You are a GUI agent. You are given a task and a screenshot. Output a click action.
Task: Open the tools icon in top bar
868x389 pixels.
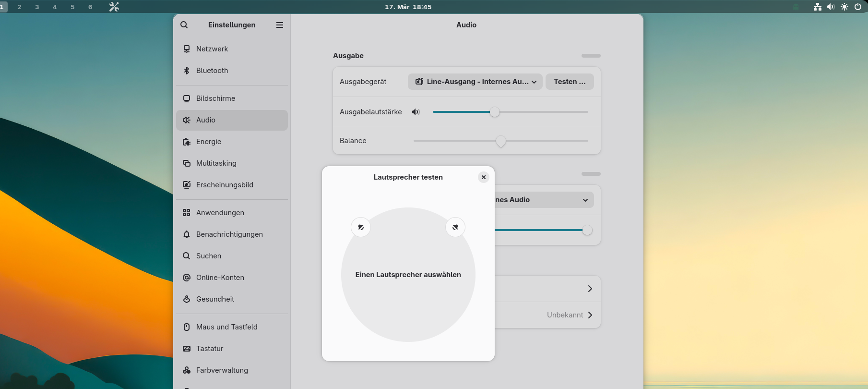(x=114, y=7)
